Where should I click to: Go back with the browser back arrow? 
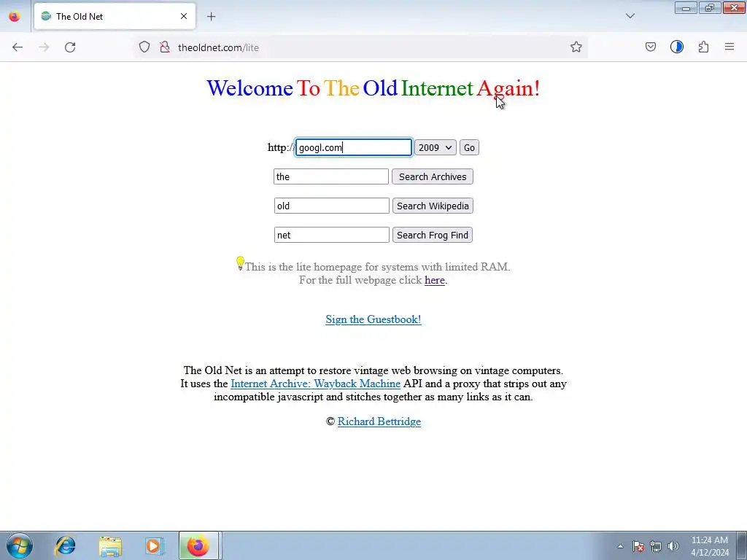[x=18, y=47]
